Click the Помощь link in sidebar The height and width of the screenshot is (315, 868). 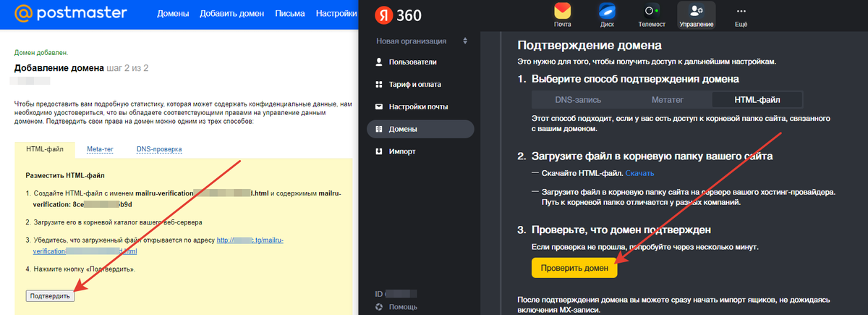(x=404, y=307)
